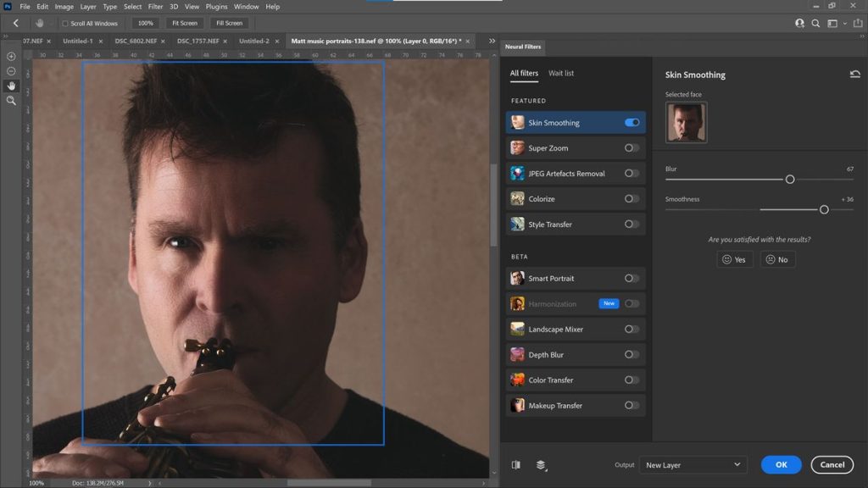Disable the Skin Smoothing toggle
The height and width of the screenshot is (488, 868).
click(x=632, y=123)
